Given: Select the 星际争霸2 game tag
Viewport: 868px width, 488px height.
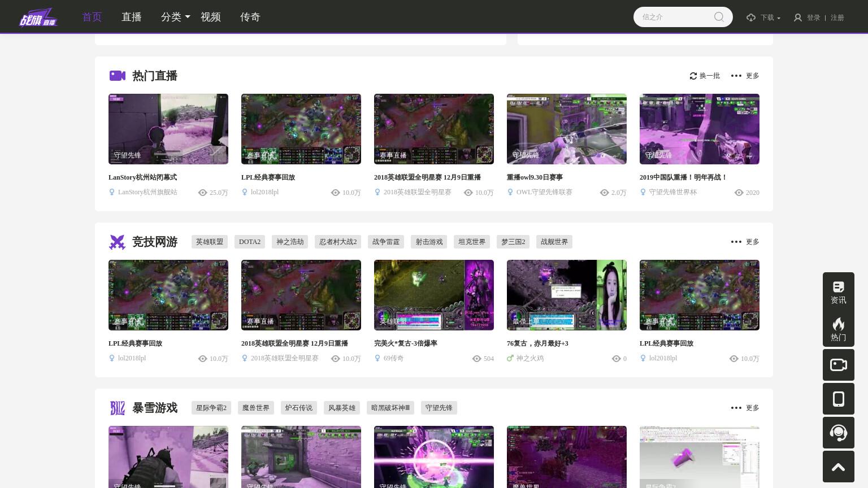Looking at the screenshot, I should coord(211,408).
